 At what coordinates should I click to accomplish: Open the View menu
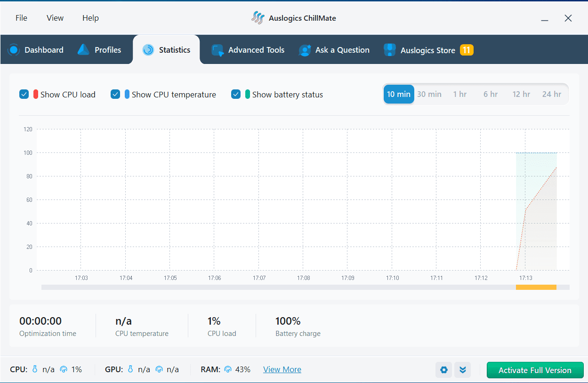coord(55,18)
